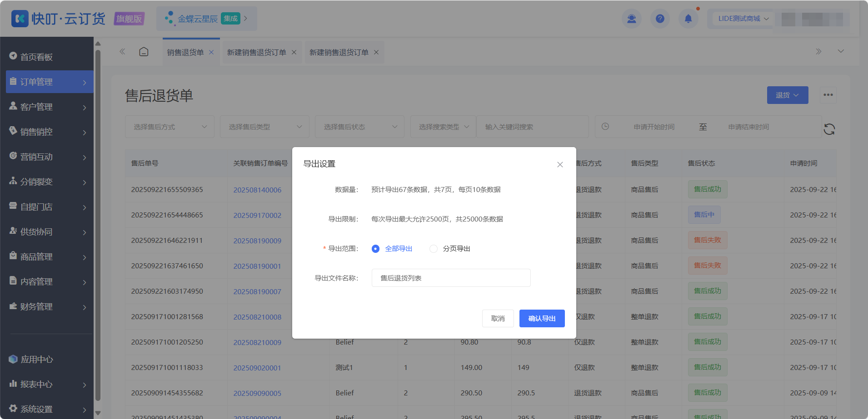Click the 客户管理 sidebar icon
The image size is (868, 419).
point(13,106)
